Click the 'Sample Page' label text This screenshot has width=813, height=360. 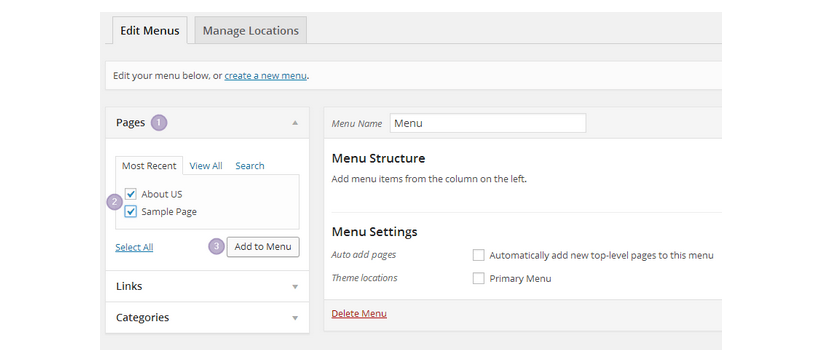click(x=169, y=212)
